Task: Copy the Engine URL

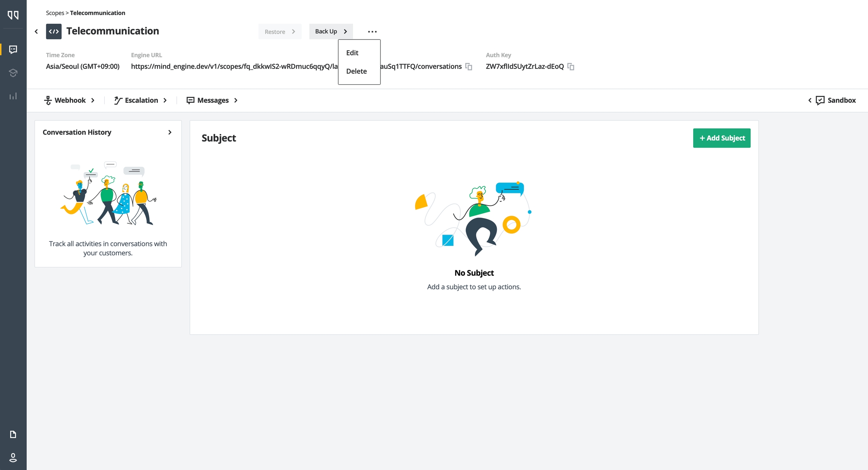Action: coord(469,67)
